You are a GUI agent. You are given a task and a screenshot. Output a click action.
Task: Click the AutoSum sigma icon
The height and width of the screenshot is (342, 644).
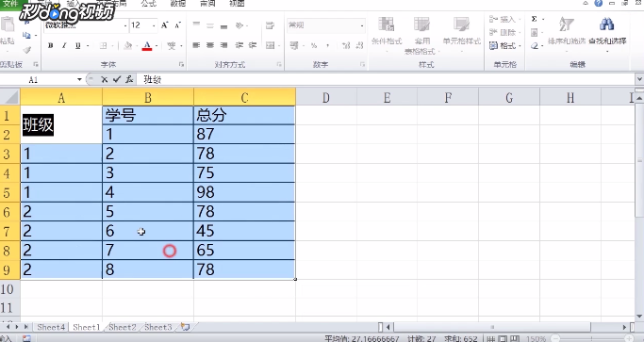coord(534,19)
